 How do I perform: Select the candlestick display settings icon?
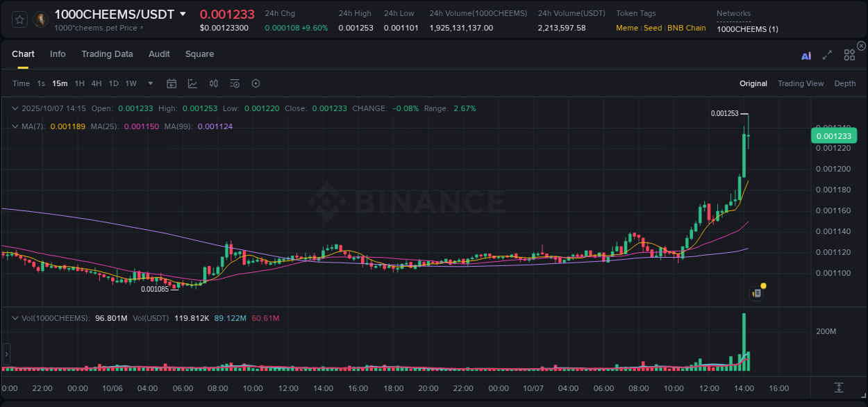214,83
